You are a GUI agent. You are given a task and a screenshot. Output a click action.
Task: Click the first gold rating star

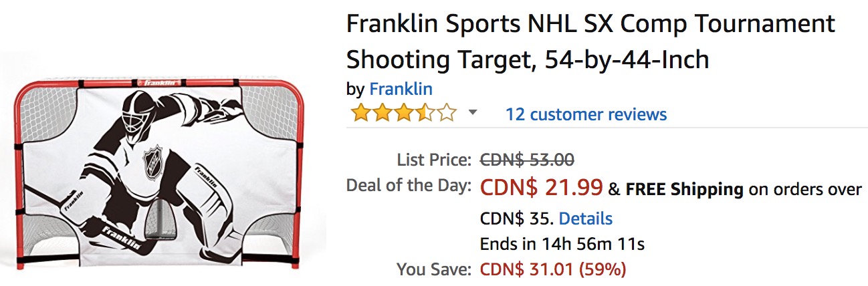(361, 114)
